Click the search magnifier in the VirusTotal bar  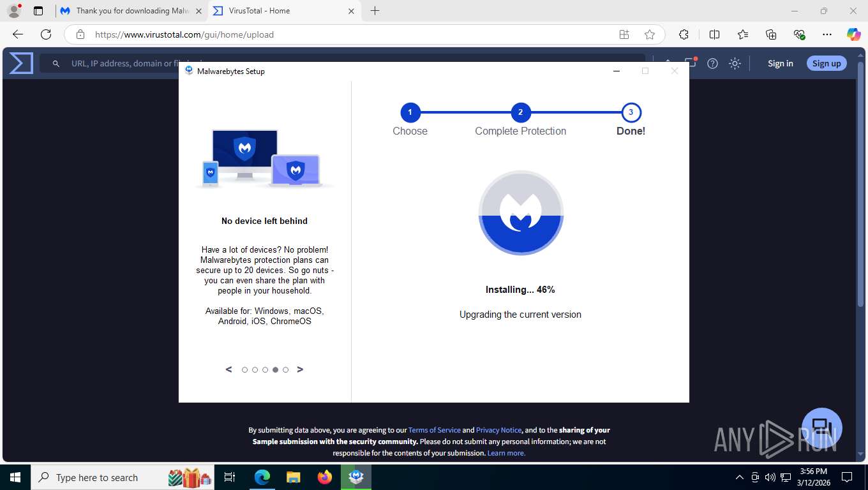point(56,64)
